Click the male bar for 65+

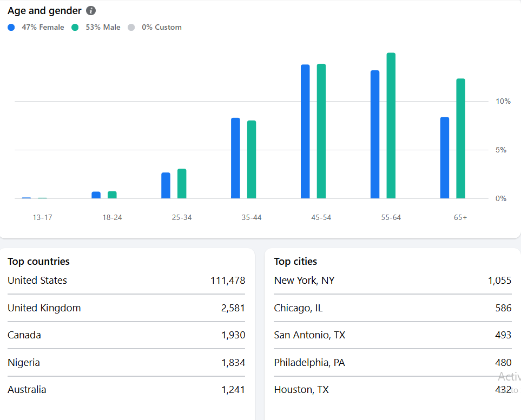pos(461,138)
